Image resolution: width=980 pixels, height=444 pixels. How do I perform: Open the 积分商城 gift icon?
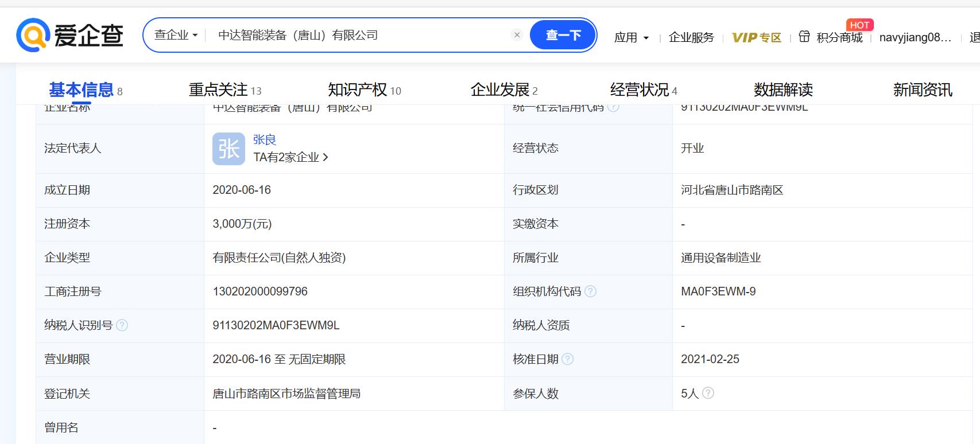pos(804,37)
